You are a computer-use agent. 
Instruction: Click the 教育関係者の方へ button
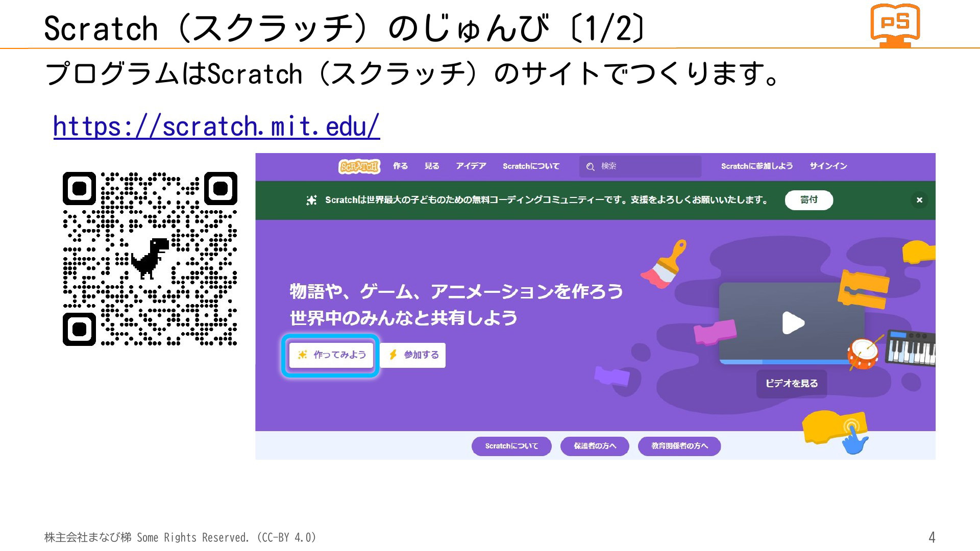(679, 446)
